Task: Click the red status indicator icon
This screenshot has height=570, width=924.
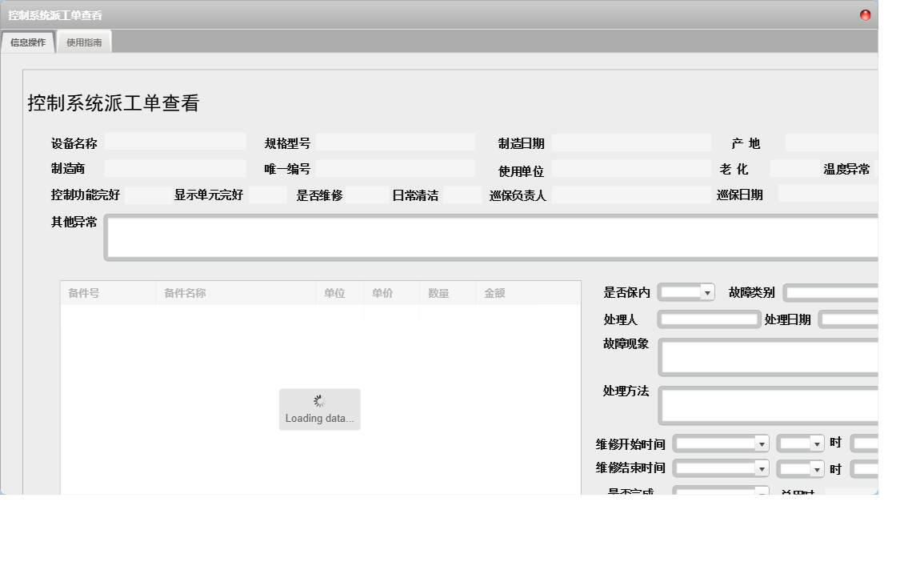Action: tap(865, 14)
